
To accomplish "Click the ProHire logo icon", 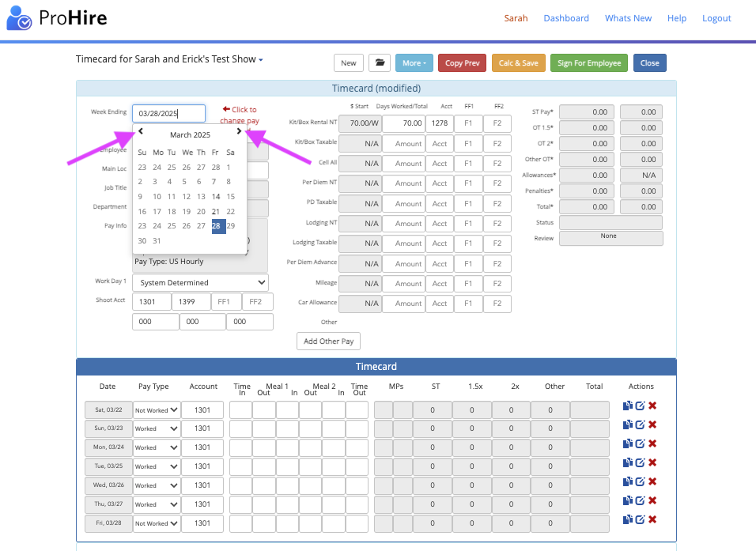I will tap(19, 18).
